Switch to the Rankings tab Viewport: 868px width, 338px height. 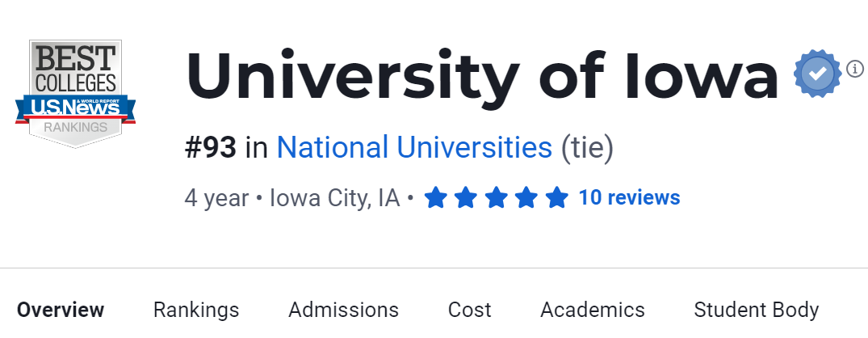tap(196, 310)
